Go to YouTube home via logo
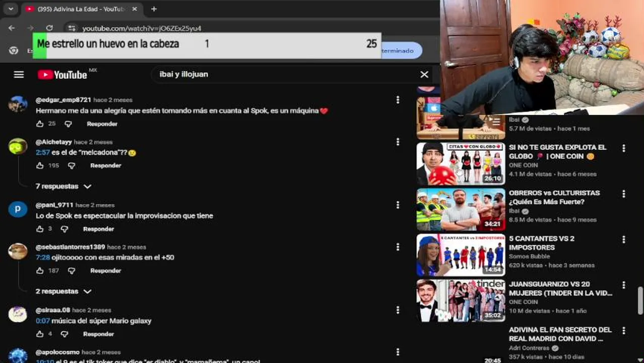Image resolution: width=644 pixels, height=363 pixels. point(62,75)
